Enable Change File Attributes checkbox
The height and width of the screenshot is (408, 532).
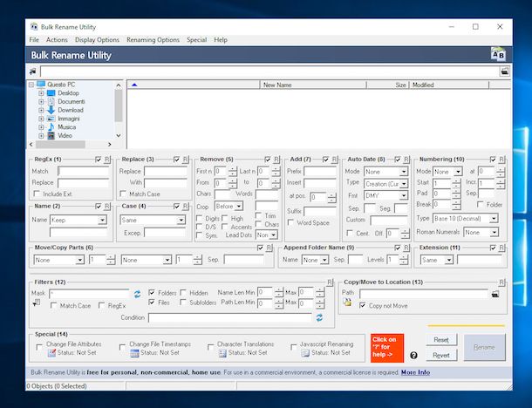[x=39, y=347]
